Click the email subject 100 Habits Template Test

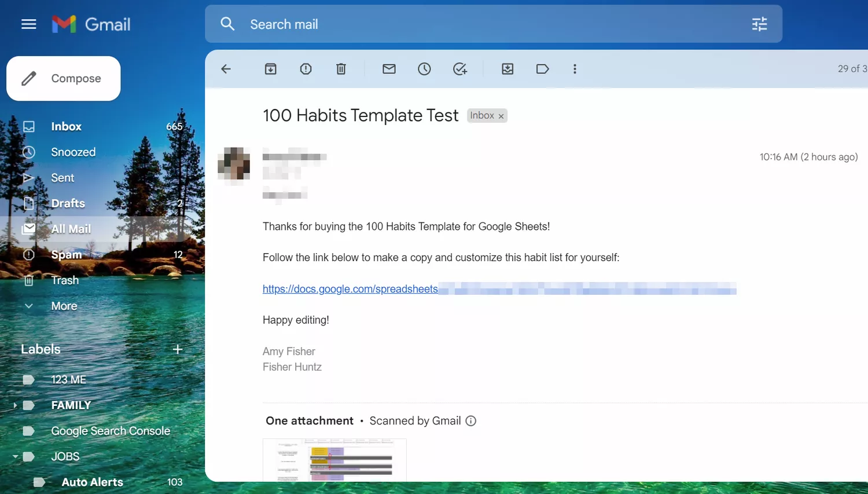click(x=361, y=115)
